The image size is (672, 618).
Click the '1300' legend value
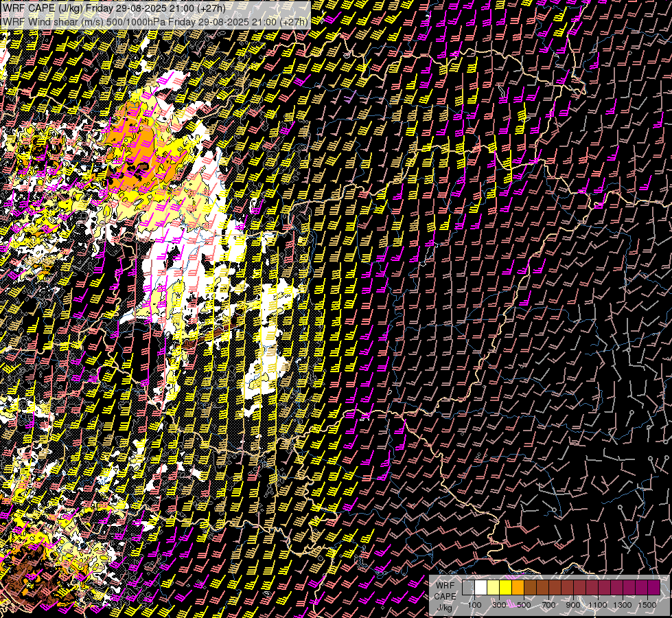pyautogui.click(x=623, y=605)
